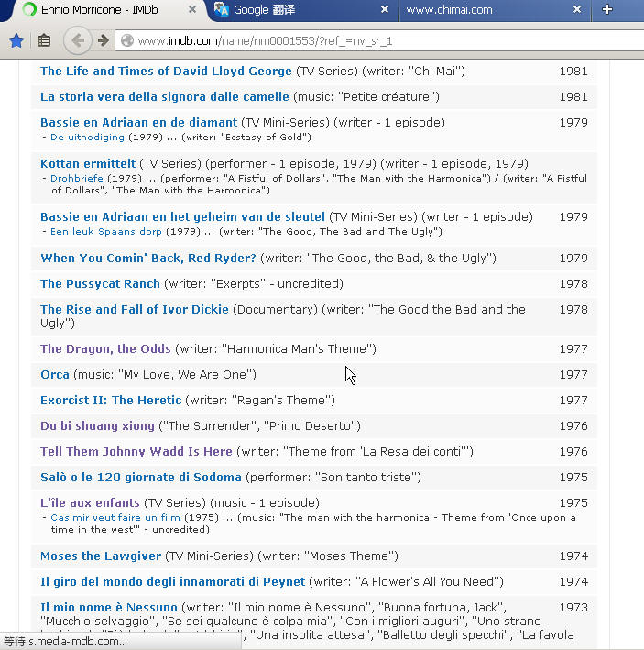This screenshot has width=644, height=650.
Task: Open a new tab with the plus button
Action: point(607,9)
